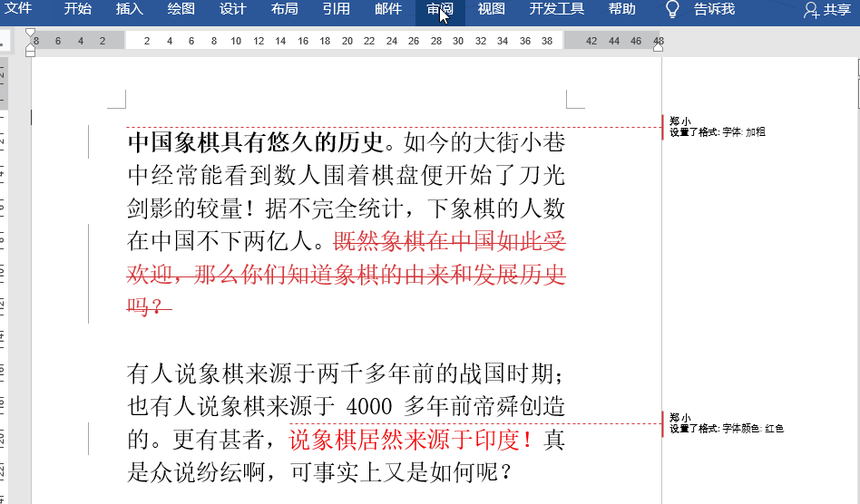The height and width of the screenshot is (504, 860).
Task: Click the 告诉我 search box
Action: coord(714,10)
